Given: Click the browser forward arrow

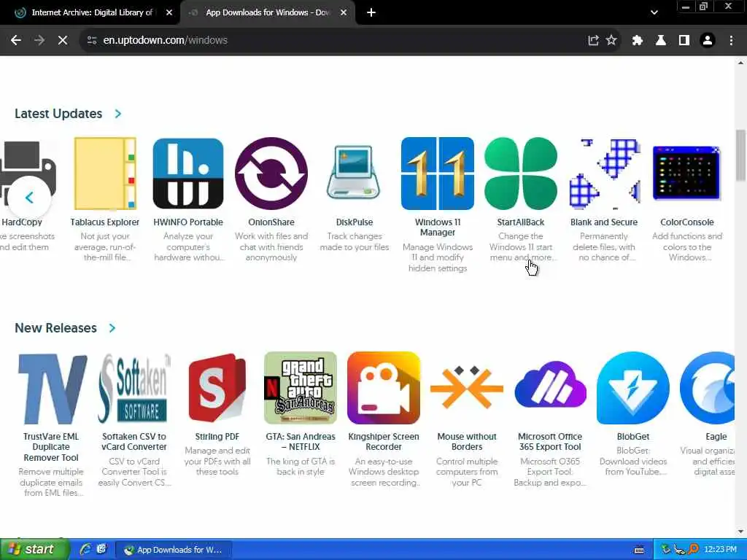Looking at the screenshot, I should click(39, 41).
